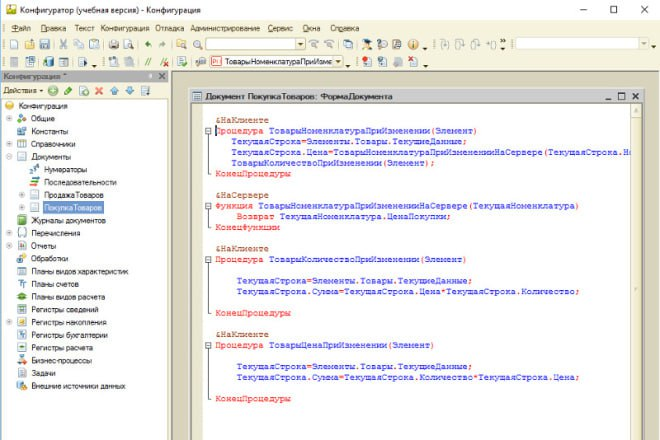
Task: Select Регистры накопления in the tree
Action: click(69, 322)
